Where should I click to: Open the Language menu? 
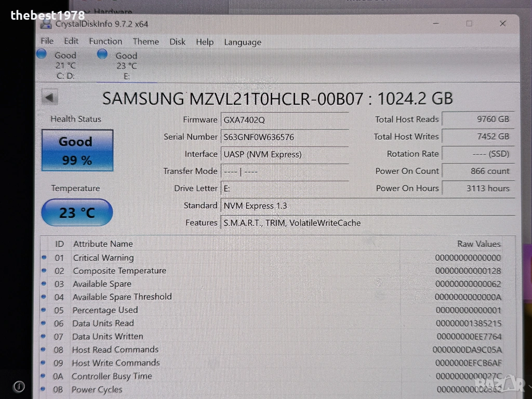[243, 43]
